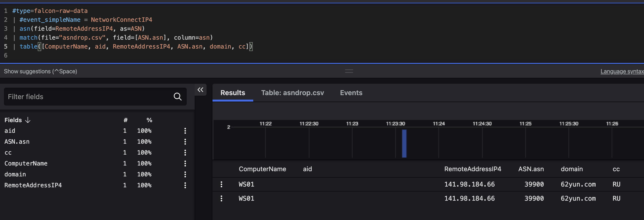
Task: Sort results by the RemoteAddressIP4 column header
Action: pos(472,169)
